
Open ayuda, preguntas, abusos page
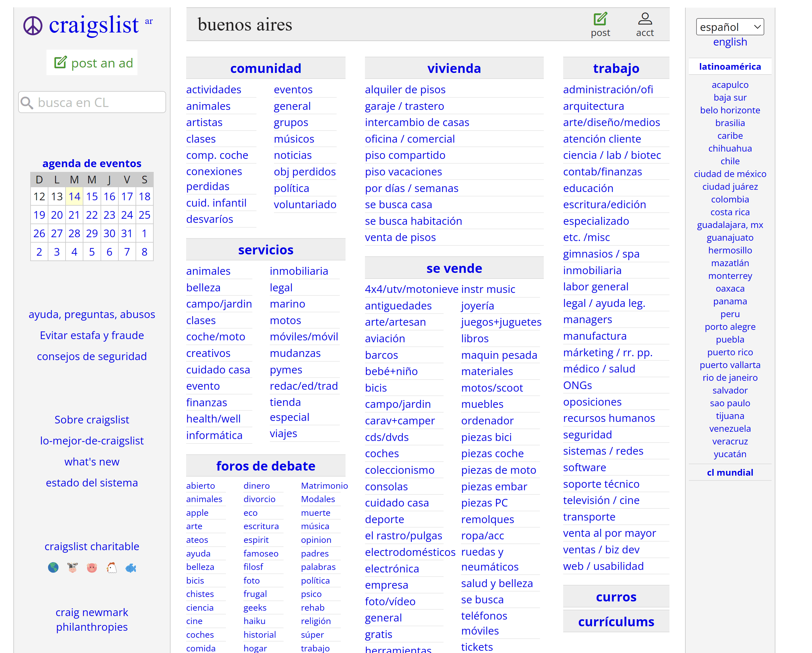pos(92,314)
